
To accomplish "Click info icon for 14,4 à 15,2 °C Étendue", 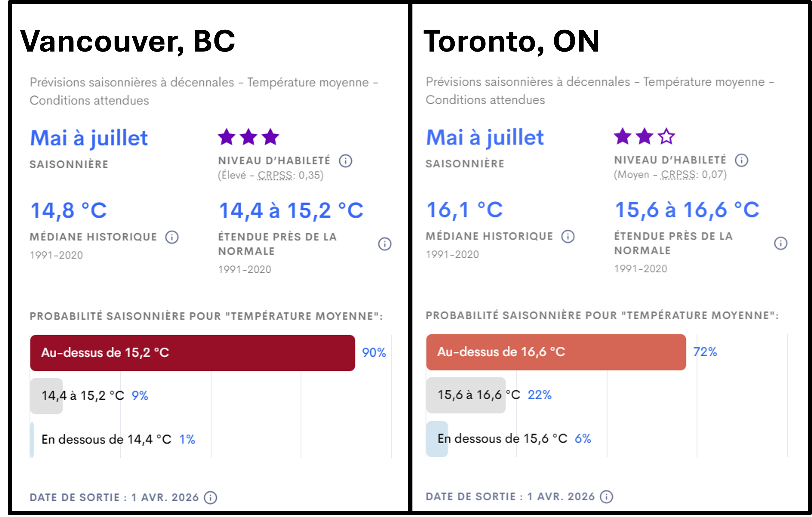I will click(384, 244).
